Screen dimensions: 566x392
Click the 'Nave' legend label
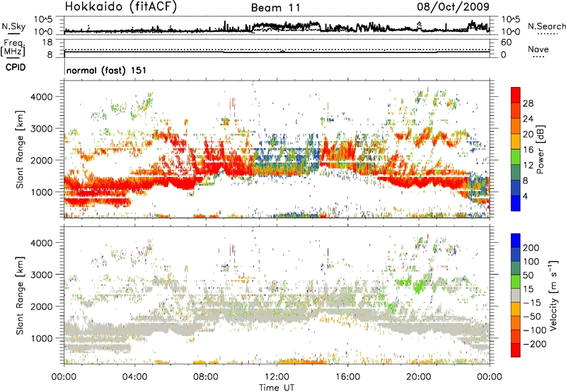coord(538,49)
